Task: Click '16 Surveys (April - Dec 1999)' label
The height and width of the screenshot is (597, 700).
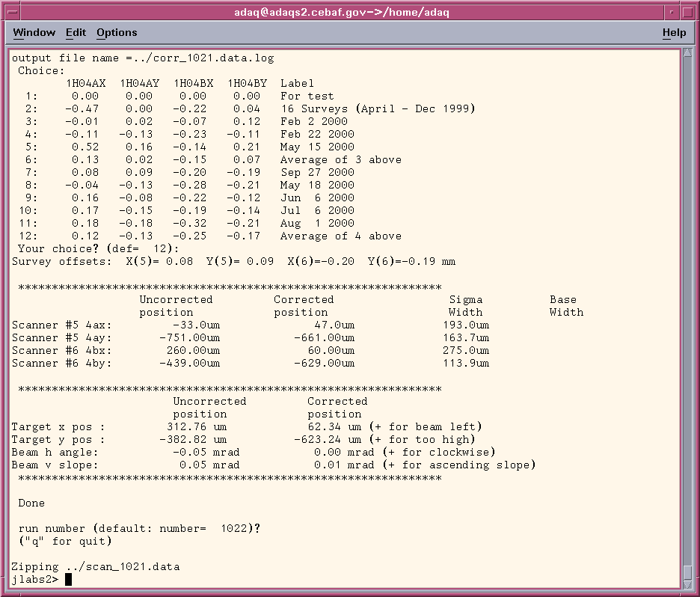Action: click(x=378, y=109)
